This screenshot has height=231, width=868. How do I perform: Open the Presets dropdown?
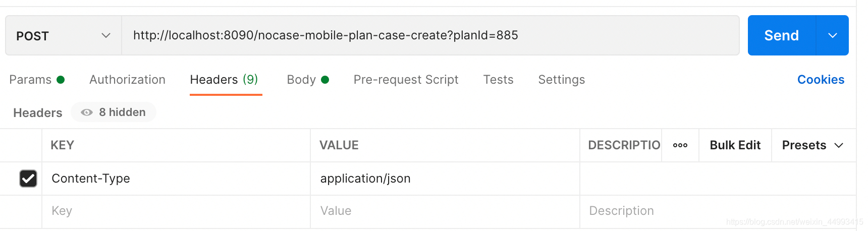812,145
